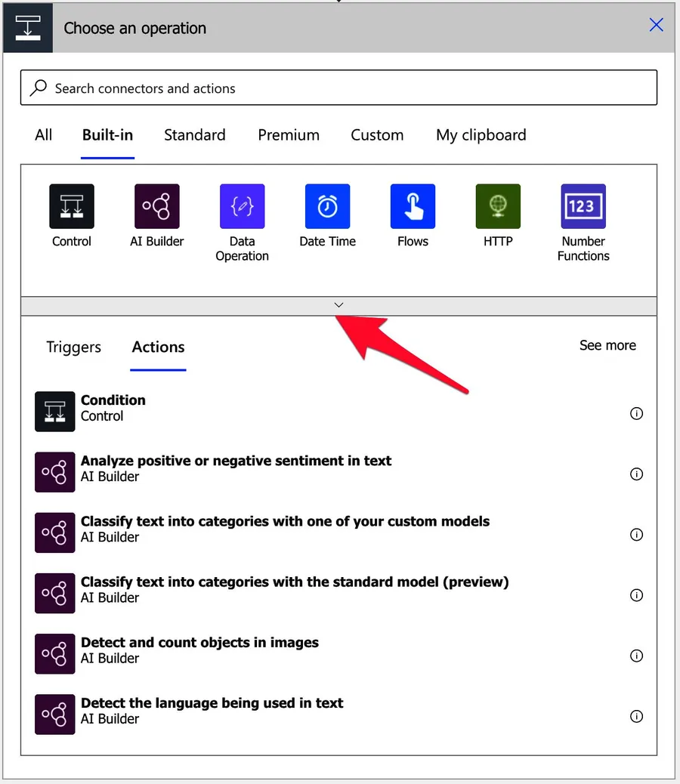Select Analyze positive or negative sentiment action
The width and height of the screenshot is (680, 784).
click(x=236, y=468)
